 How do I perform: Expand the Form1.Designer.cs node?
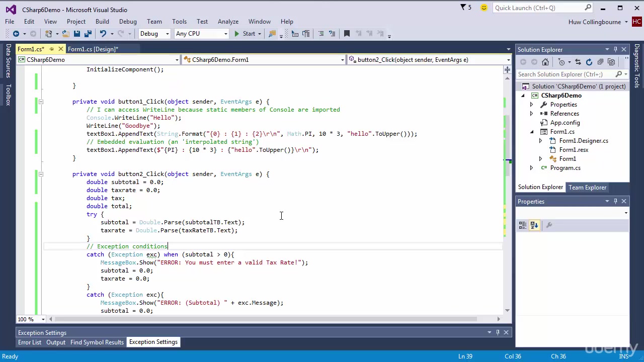pyautogui.click(x=540, y=141)
